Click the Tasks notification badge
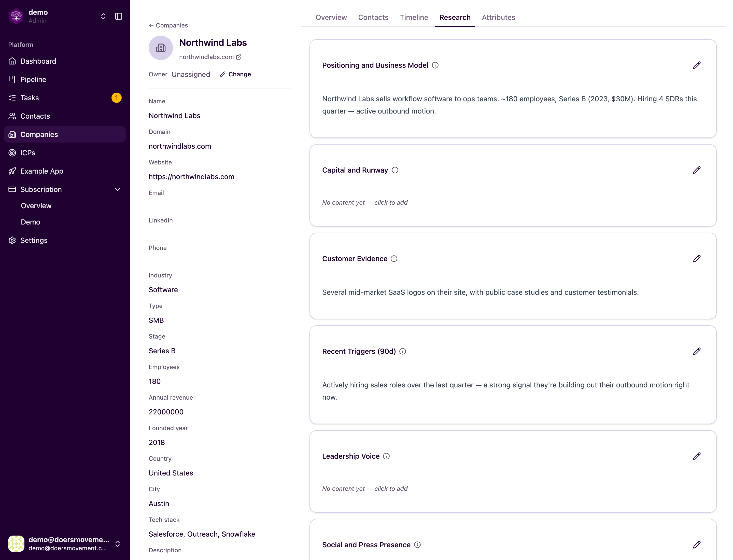733x560 pixels. (116, 98)
